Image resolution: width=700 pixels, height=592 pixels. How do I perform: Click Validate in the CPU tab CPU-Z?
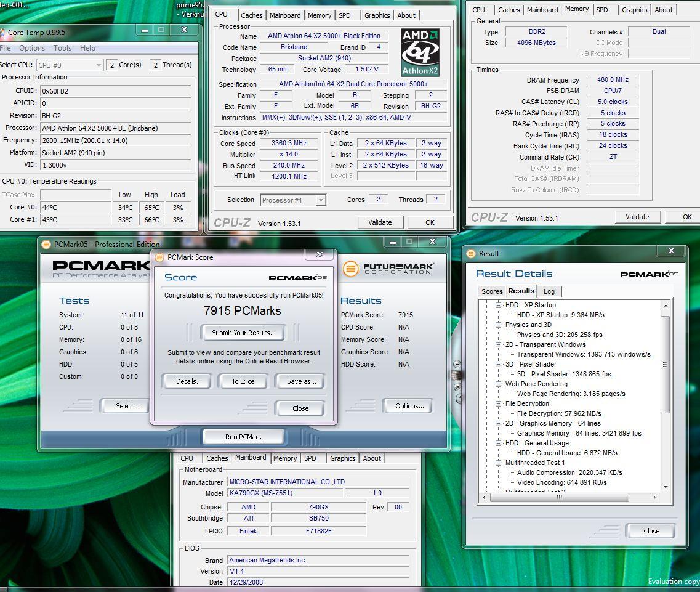[x=380, y=222]
